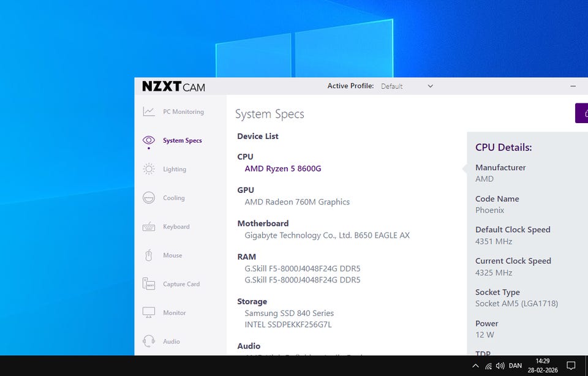Switch the DAN input language indicator
Screen dimensions: 588x376
pyautogui.click(x=516, y=366)
